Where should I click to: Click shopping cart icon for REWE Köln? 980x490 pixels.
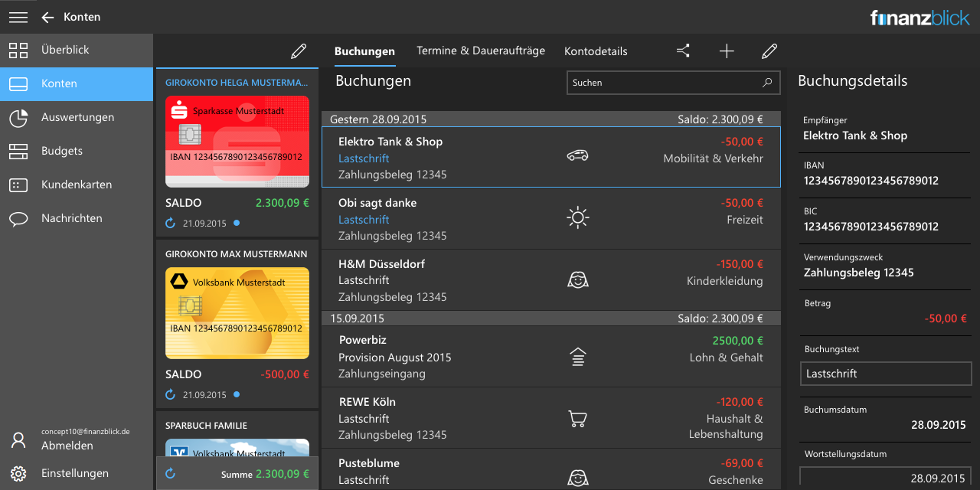(578, 418)
